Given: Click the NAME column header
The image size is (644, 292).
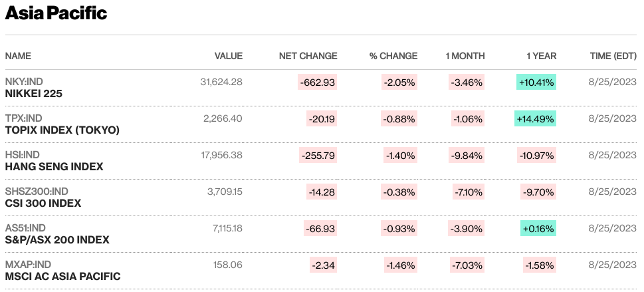Looking at the screenshot, I should [18, 56].
